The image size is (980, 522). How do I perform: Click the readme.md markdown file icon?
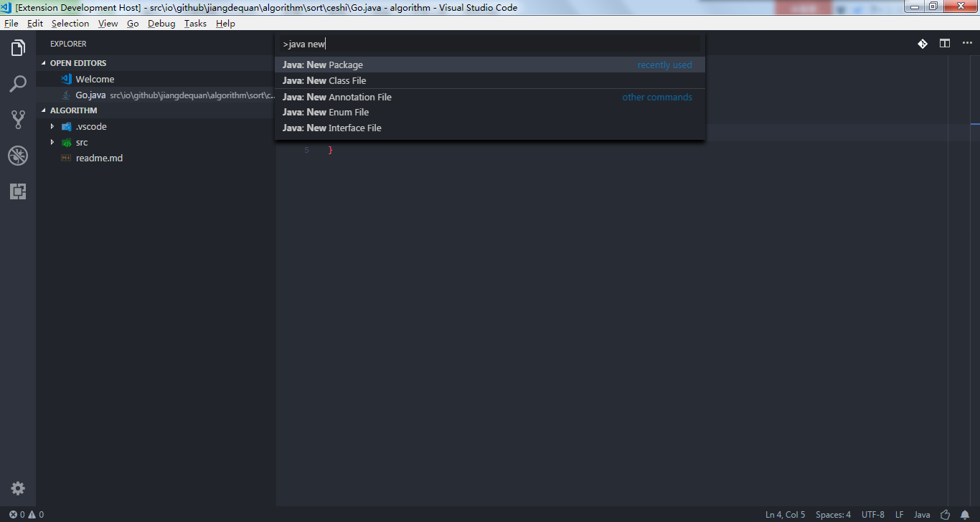point(67,158)
